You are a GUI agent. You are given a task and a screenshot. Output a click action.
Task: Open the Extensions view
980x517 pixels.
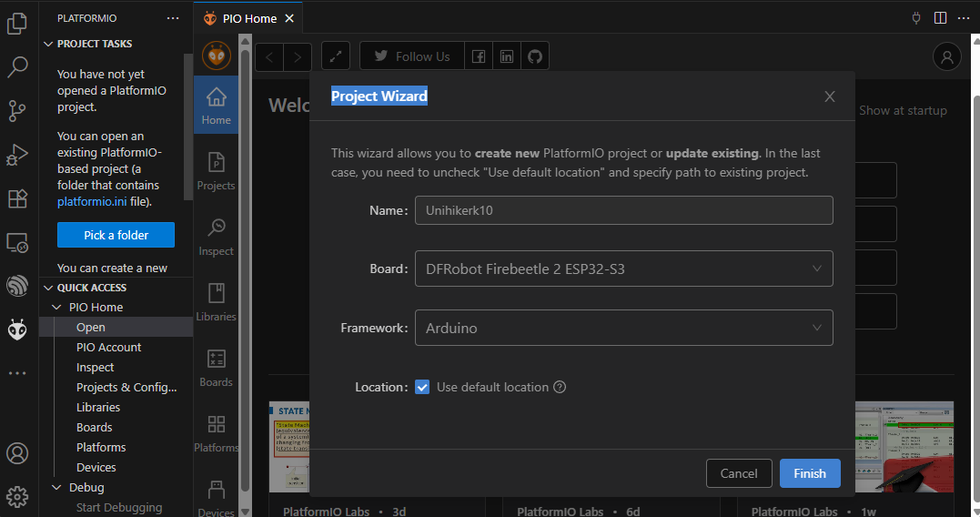[17, 198]
